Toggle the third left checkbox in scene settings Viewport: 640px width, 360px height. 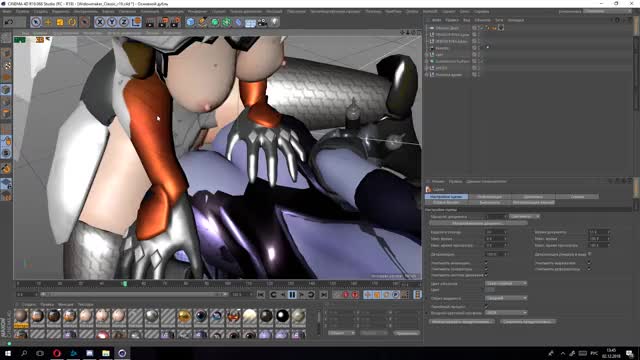(486, 275)
